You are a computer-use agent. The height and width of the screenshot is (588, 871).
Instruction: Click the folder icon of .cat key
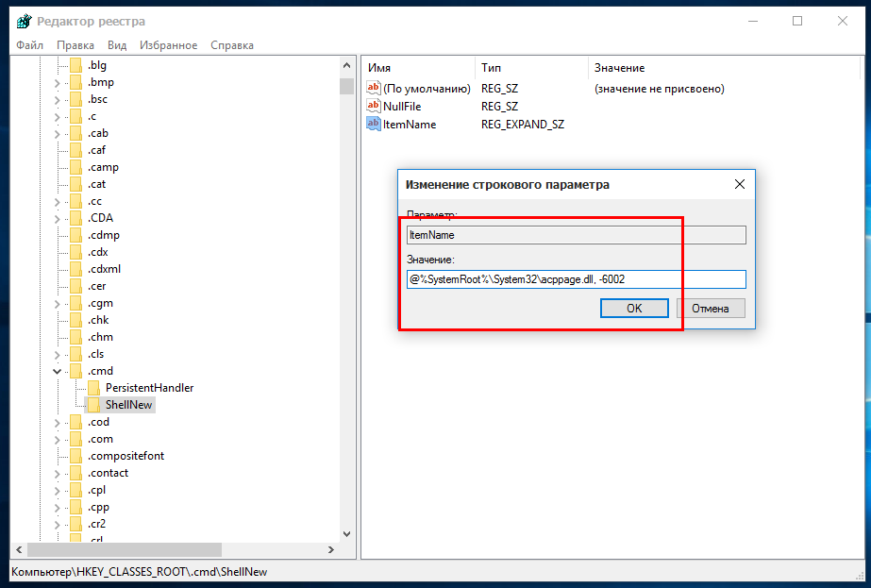pos(76,184)
